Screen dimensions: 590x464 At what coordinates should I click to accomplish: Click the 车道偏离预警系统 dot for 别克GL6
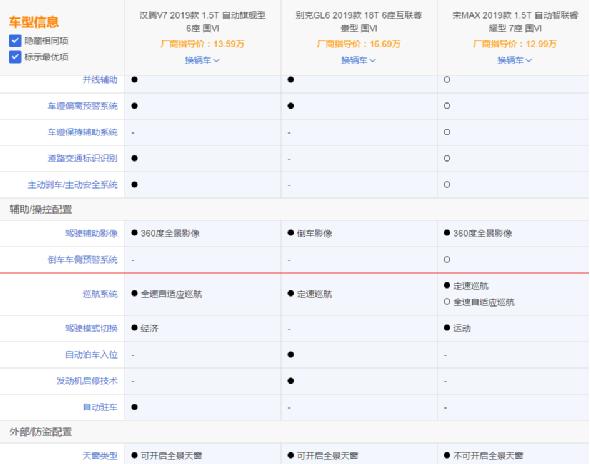(290, 106)
